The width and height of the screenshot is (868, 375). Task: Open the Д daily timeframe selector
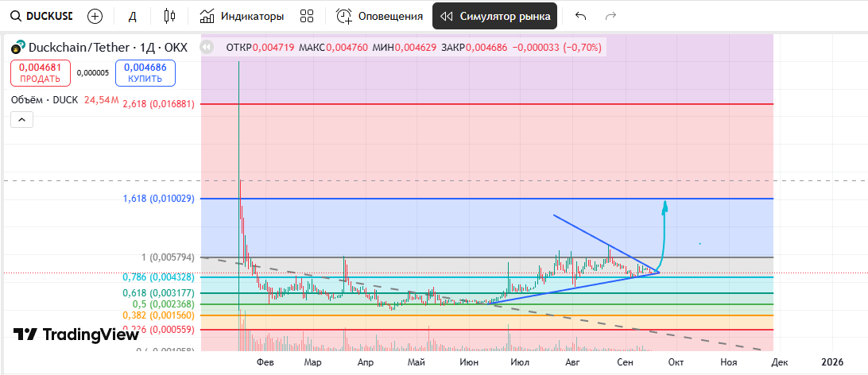click(x=133, y=16)
